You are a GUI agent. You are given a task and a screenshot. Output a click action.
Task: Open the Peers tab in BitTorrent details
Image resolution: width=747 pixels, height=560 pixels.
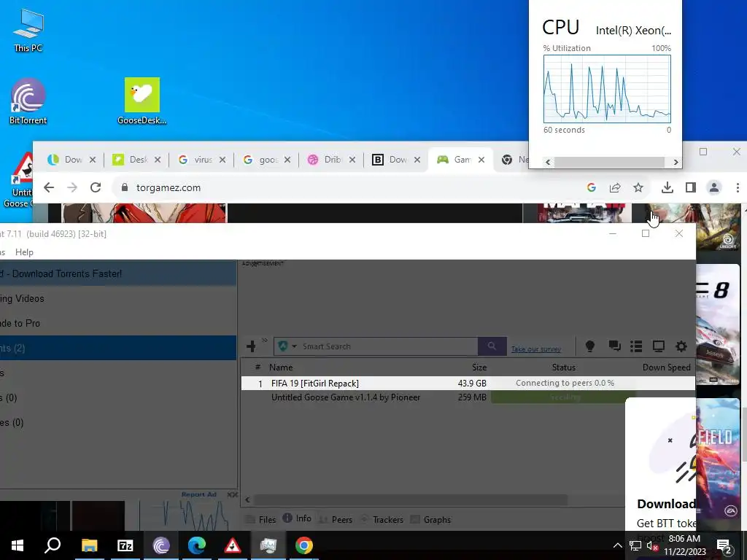click(x=336, y=519)
